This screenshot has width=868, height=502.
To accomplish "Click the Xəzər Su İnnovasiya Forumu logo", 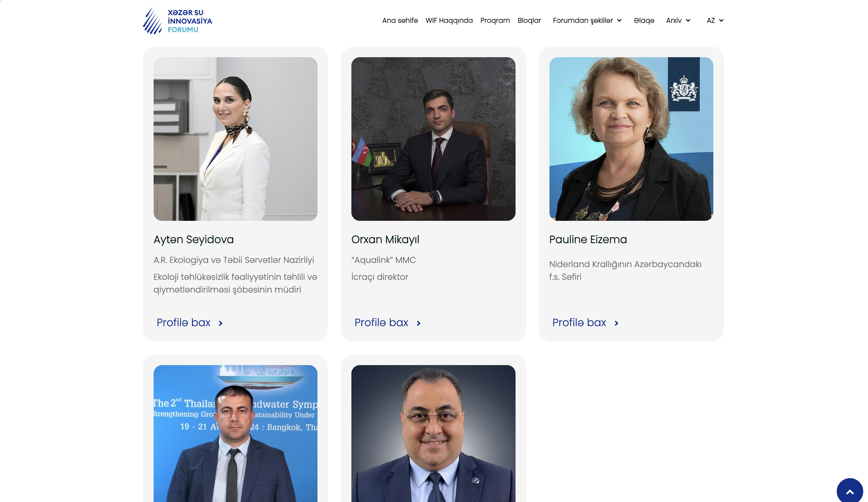I will (178, 21).
